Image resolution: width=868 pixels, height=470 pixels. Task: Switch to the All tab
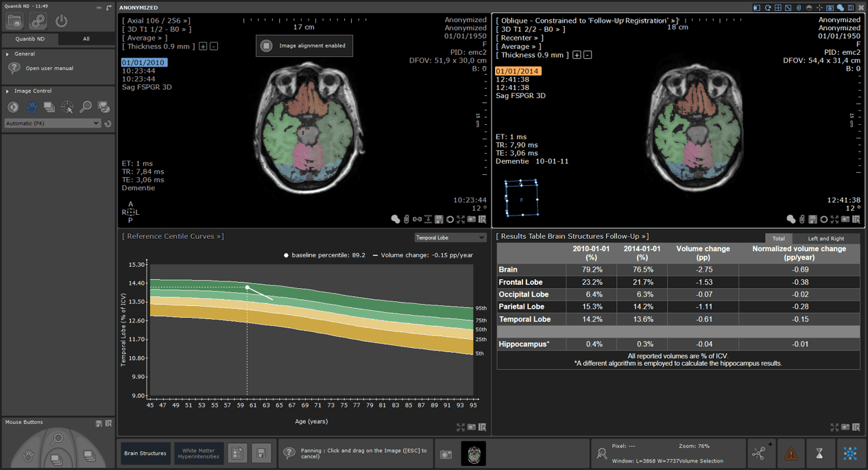point(86,39)
